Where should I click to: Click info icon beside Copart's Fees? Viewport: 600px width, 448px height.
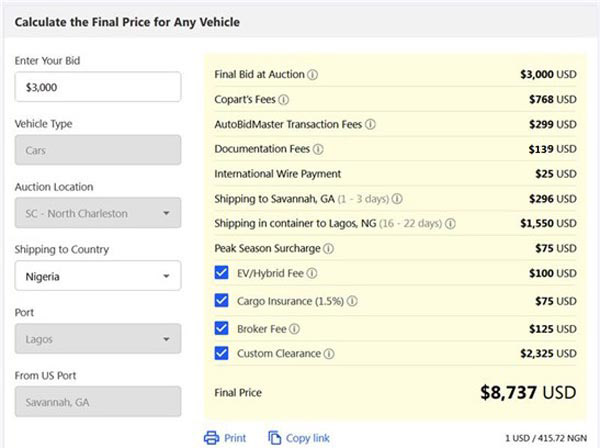point(284,100)
